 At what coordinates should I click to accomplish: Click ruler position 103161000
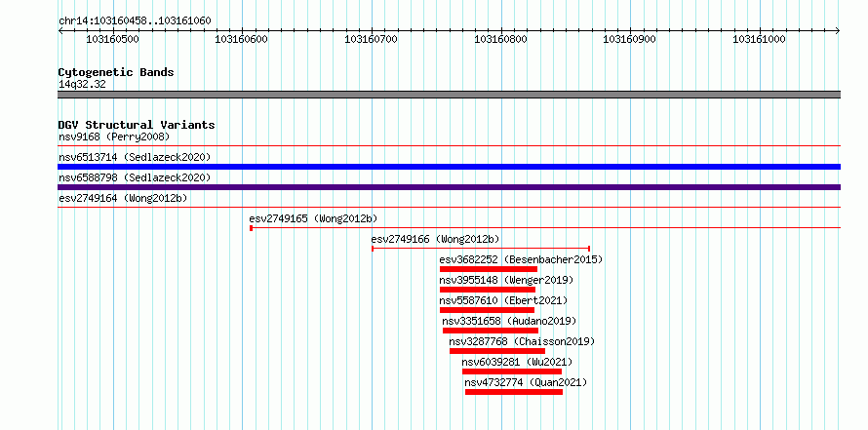759,39
